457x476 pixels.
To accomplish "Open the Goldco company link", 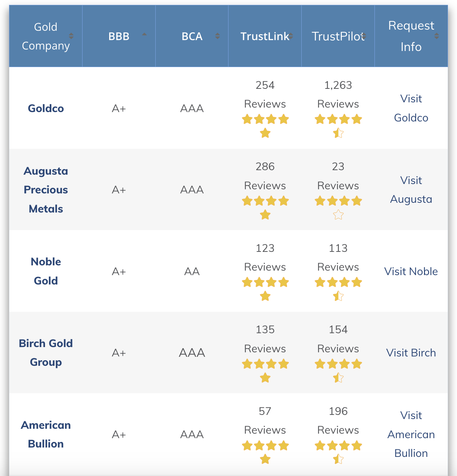I will click(x=46, y=108).
